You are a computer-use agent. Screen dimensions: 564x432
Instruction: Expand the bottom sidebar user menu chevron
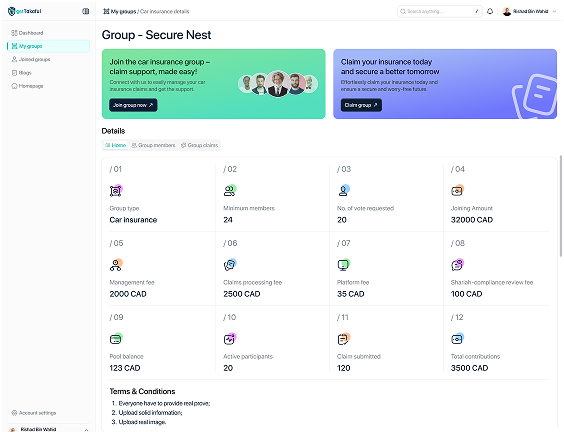point(86,429)
